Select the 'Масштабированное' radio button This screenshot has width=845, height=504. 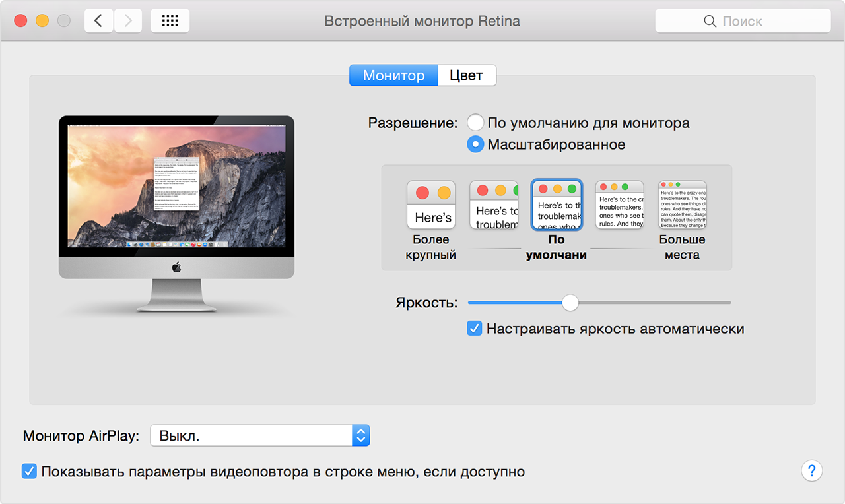point(475,144)
